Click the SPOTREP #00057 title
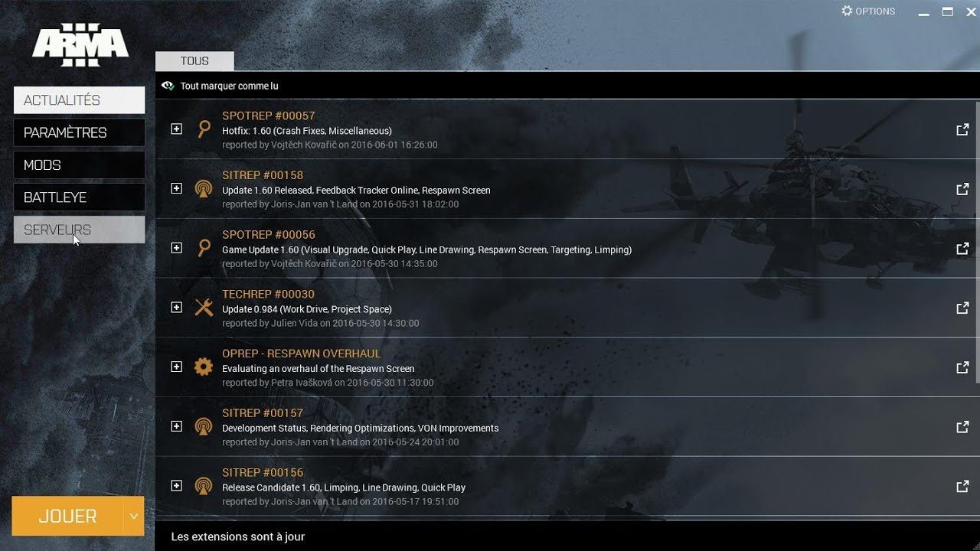 pos(268,116)
